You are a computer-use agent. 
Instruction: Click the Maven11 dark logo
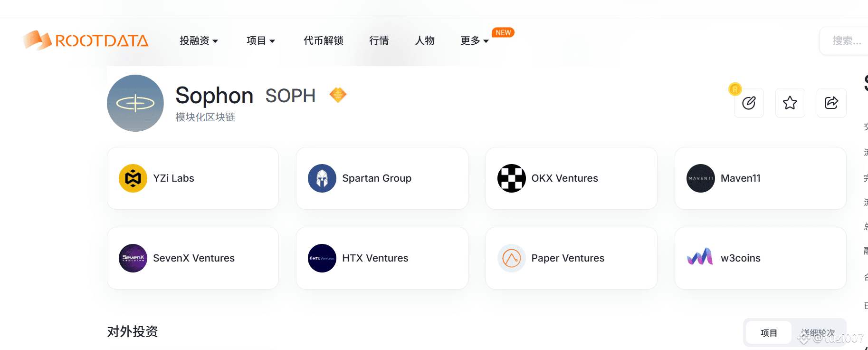tap(701, 178)
